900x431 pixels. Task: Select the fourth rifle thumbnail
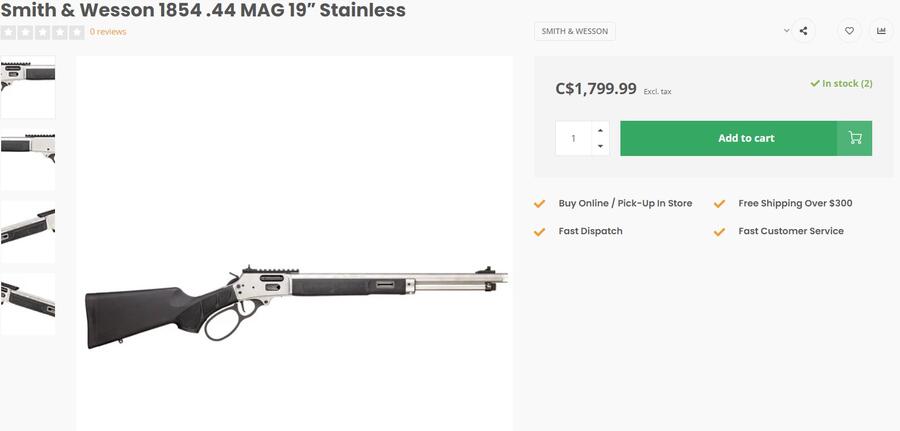(x=27, y=303)
